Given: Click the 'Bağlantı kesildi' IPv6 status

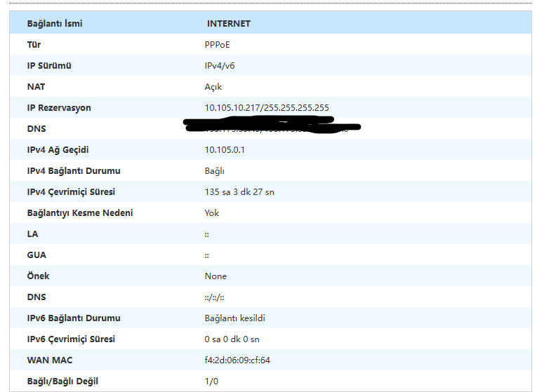Looking at the screenshot, I should click(x=235, y=318).
